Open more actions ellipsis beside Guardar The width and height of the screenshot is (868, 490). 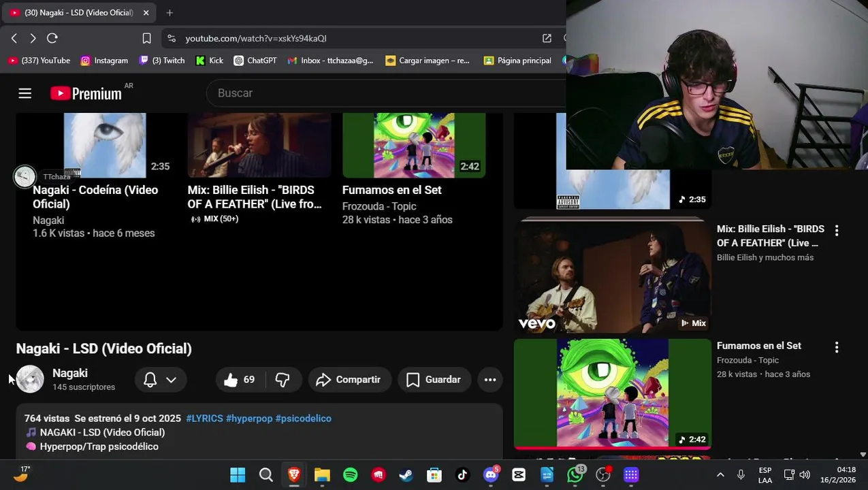point(490,380)
